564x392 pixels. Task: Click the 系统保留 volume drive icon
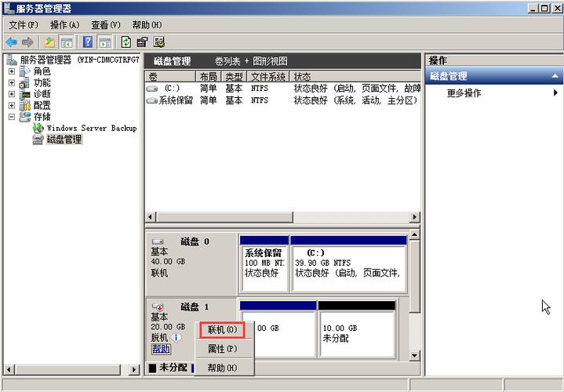tap(152, 100)
